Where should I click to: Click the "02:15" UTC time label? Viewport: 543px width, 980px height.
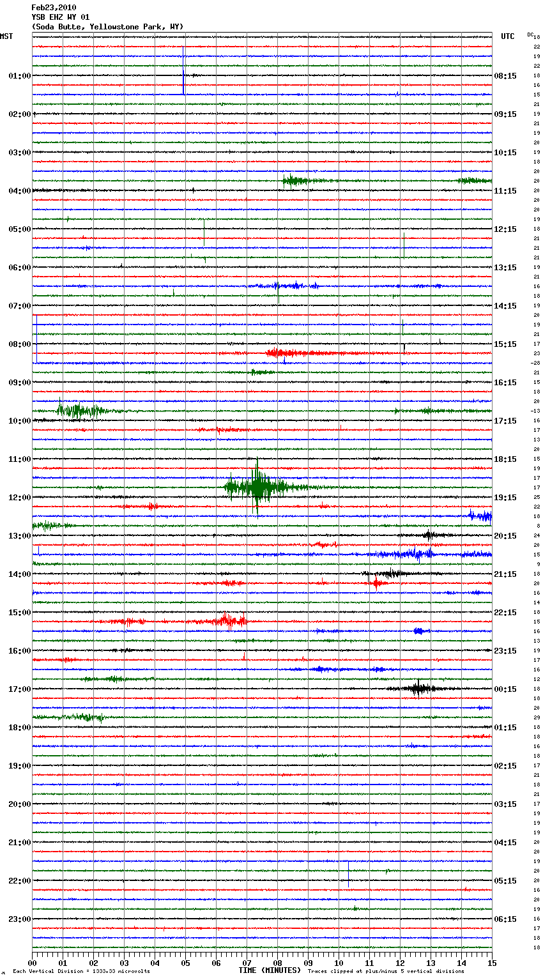505,766
